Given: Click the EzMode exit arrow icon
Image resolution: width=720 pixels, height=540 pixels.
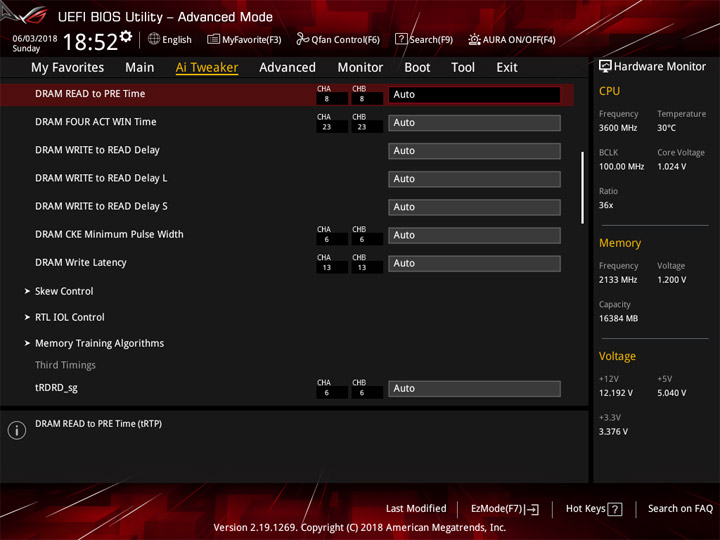Looking at the screenshot, I should [532, 509].
